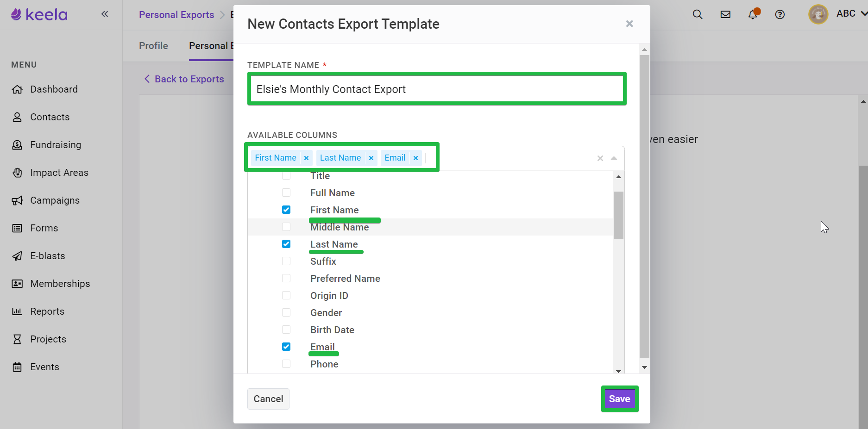Check the Phone checkbox

pos(286,364)
